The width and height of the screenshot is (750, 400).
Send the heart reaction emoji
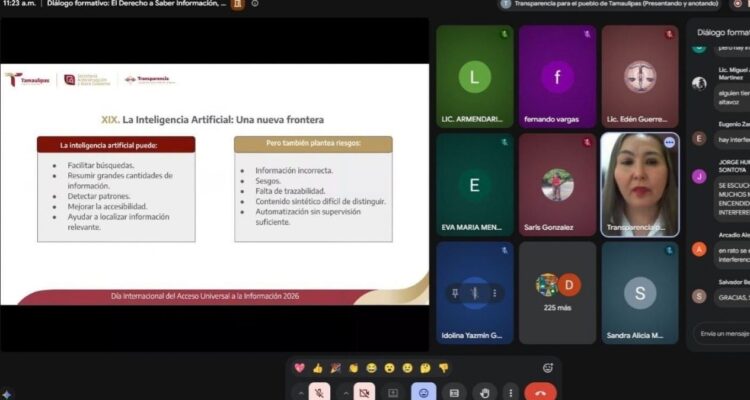(x=299, y=368)
